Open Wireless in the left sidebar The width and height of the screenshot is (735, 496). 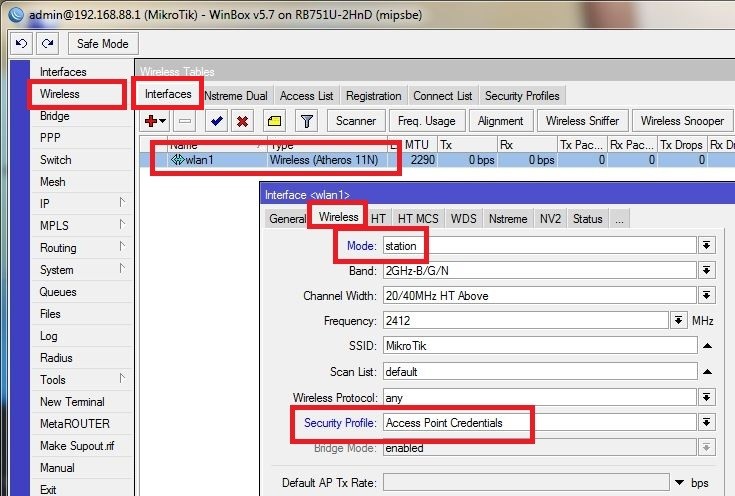[60, 94]
